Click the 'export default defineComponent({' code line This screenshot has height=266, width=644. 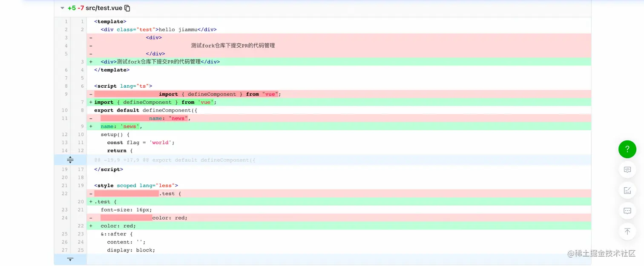(x=339, y=110)
